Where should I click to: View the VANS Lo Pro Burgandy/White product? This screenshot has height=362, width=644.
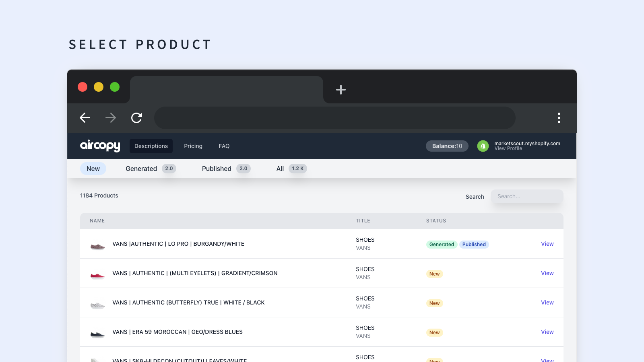point(547,244)
